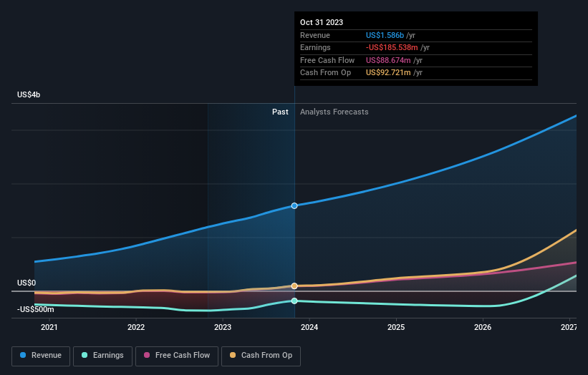Click the 2021 x-axis label
Viewport: 588px width, 375px height.
(x=49, y=327)
